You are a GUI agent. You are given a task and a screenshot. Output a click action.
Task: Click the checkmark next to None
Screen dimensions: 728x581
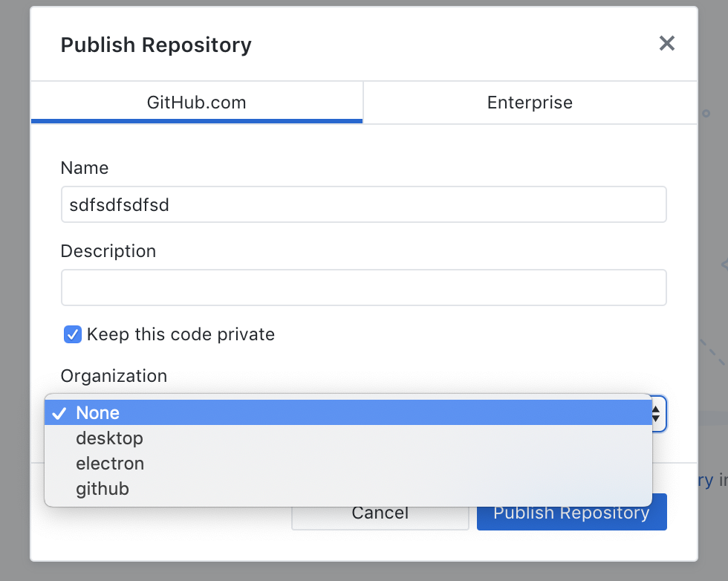coord(59,413)
